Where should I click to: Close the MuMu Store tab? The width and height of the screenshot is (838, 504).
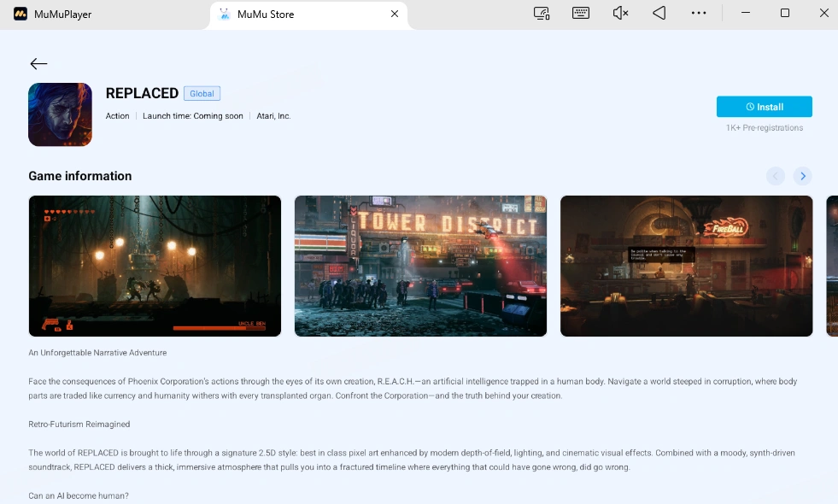coord(395,14)
